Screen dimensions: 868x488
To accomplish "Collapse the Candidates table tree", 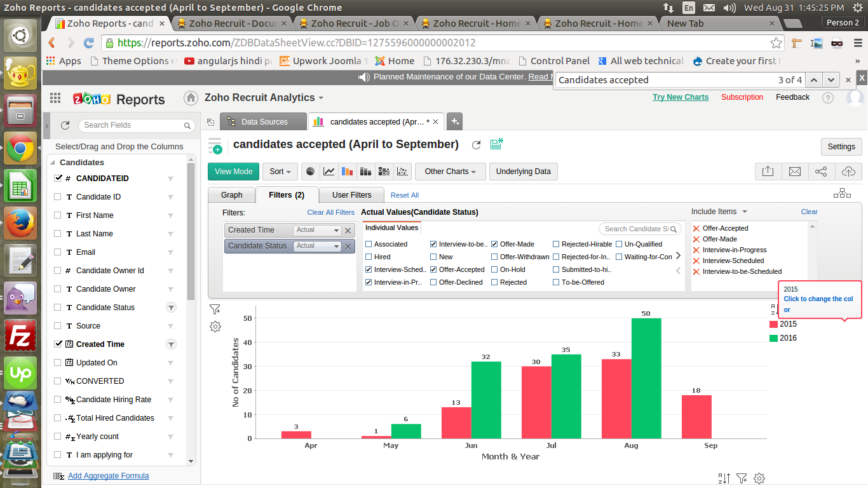I will coord(52,163).
